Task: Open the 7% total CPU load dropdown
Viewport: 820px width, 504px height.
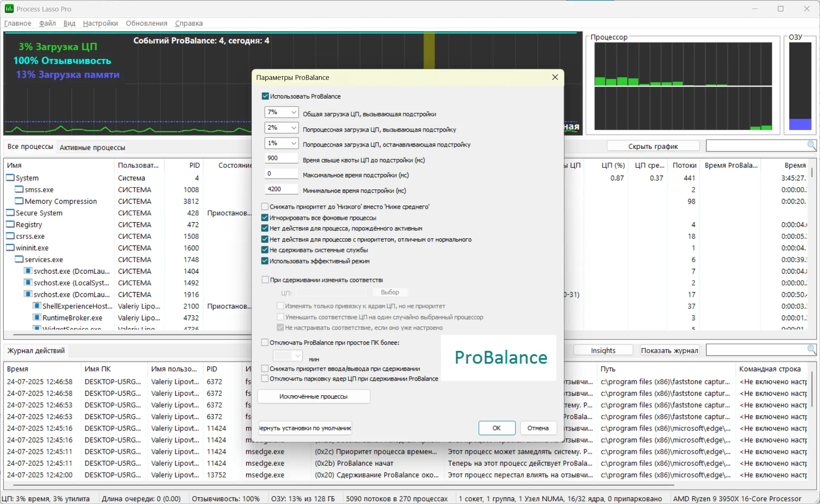Action: (294, 112)
